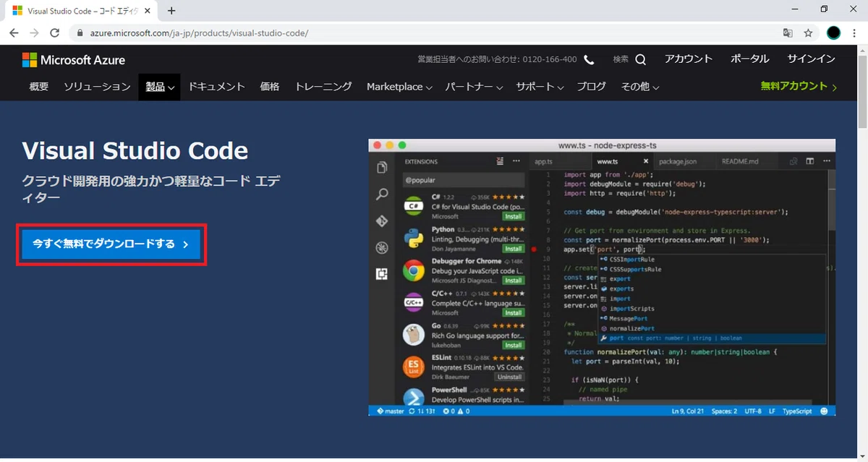Open a new browser tab with plus icon
Viewport: 868px width, 462px height.
[x=171, y=11]
